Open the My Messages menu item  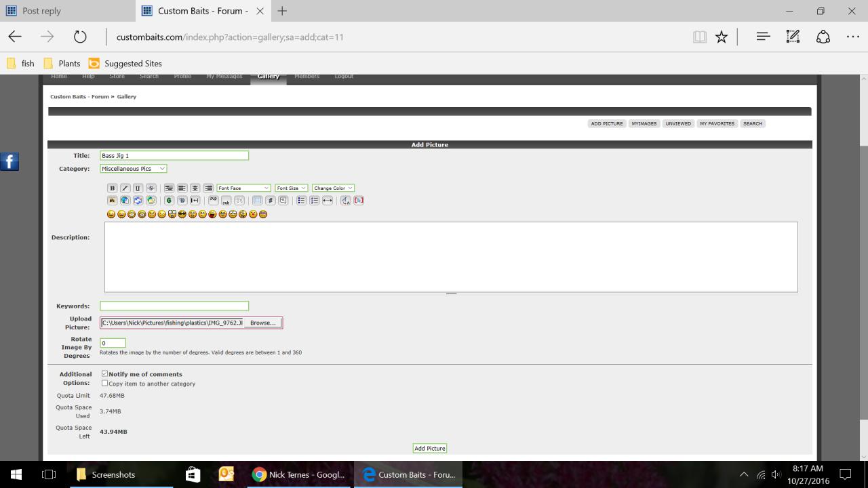(x=224, y=77)
